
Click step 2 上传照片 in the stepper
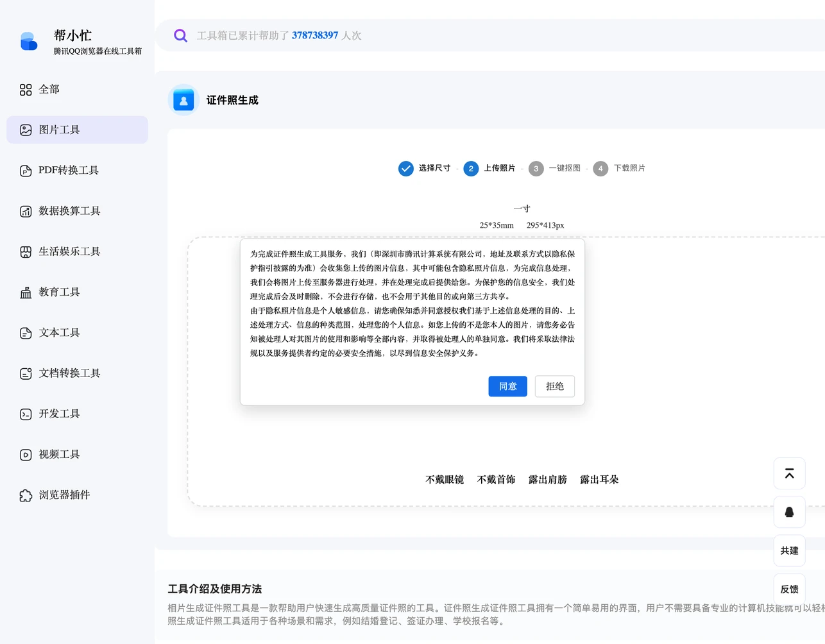[x=489, y=169]
